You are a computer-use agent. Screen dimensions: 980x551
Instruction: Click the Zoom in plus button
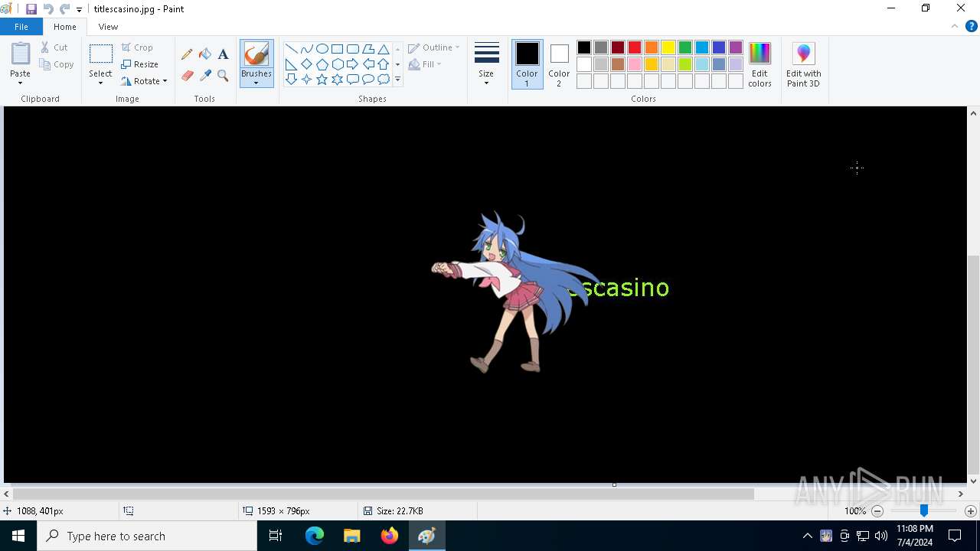point(971,510)
